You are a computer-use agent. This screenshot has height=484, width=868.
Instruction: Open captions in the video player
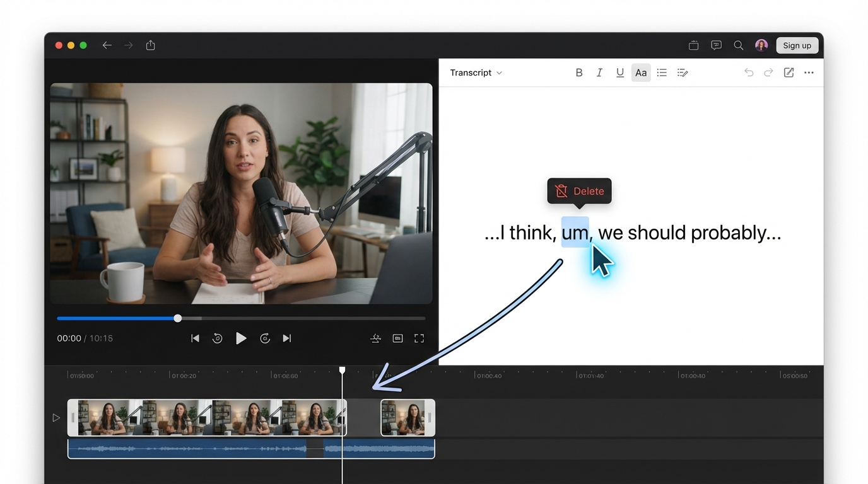(397, 338)
